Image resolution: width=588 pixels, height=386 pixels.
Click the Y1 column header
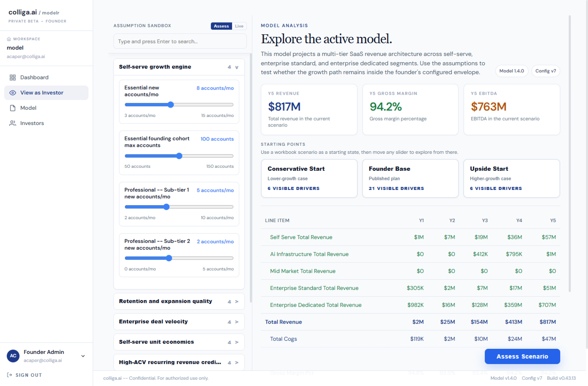tap(421, 220)
